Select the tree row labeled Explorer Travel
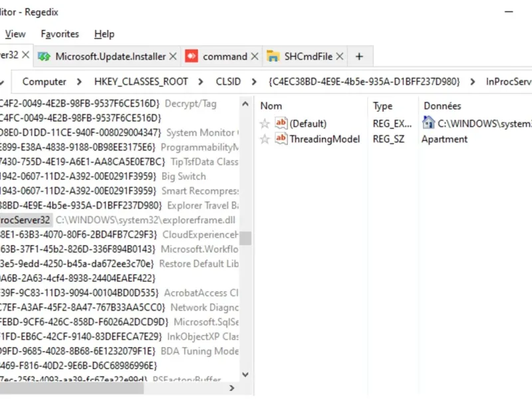Viewport: 532px width, 399px height. (119, 205)
